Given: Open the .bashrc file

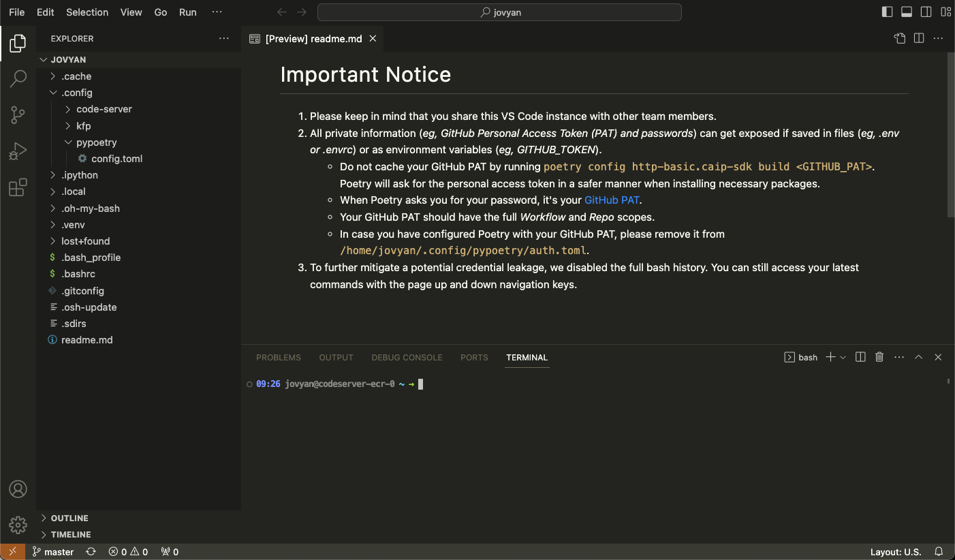Looking at the screenshot, I should point(139,274).
